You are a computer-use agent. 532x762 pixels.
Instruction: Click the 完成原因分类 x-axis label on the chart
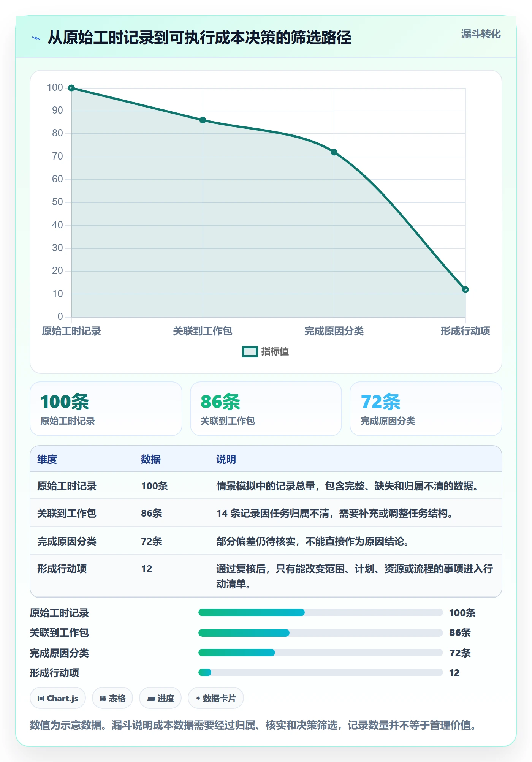click(x=334, y=331)
